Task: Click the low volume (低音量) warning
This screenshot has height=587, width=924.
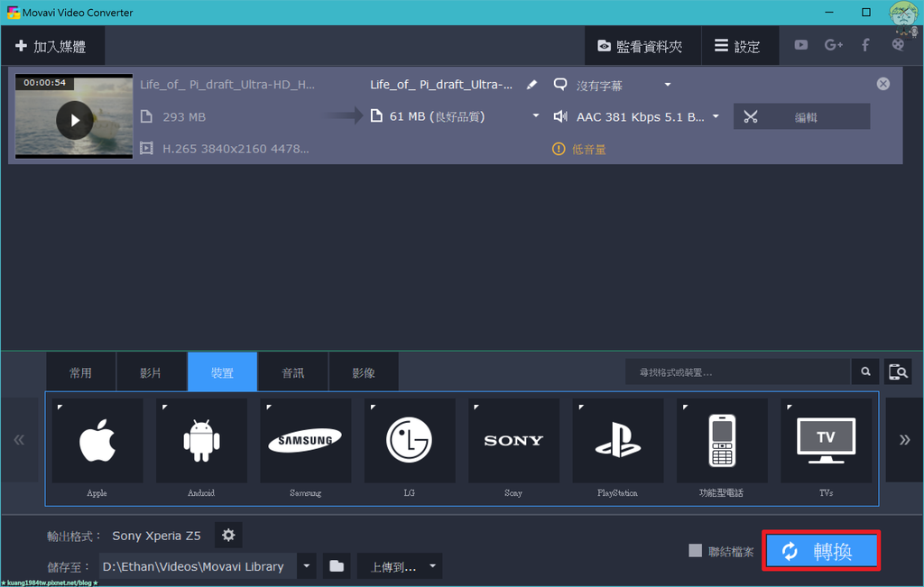Action: [578, 150]
